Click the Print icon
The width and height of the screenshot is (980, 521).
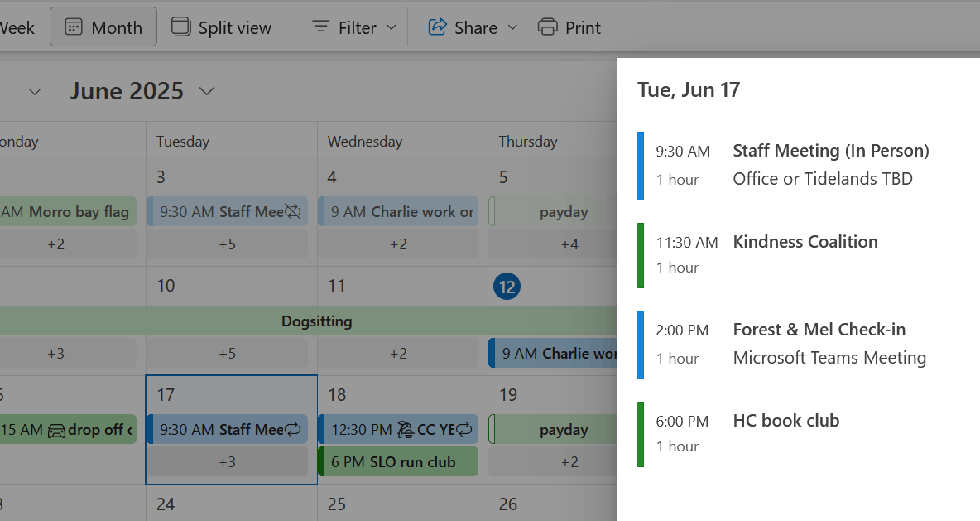coord(547,27)
